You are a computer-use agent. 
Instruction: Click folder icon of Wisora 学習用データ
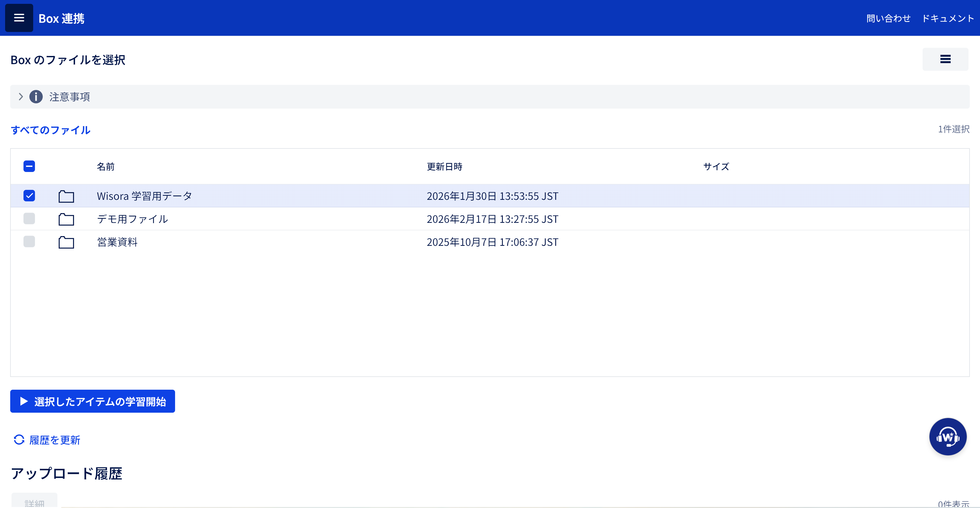(66, 196)
